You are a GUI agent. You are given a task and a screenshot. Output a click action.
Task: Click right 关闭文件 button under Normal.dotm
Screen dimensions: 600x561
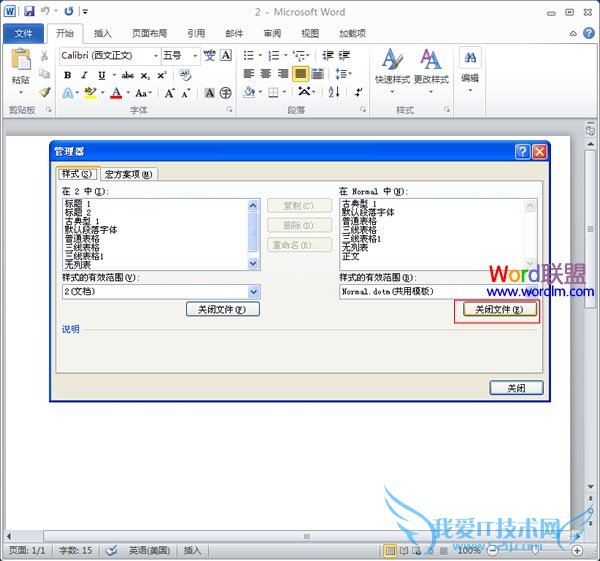(x=499, y=309)
